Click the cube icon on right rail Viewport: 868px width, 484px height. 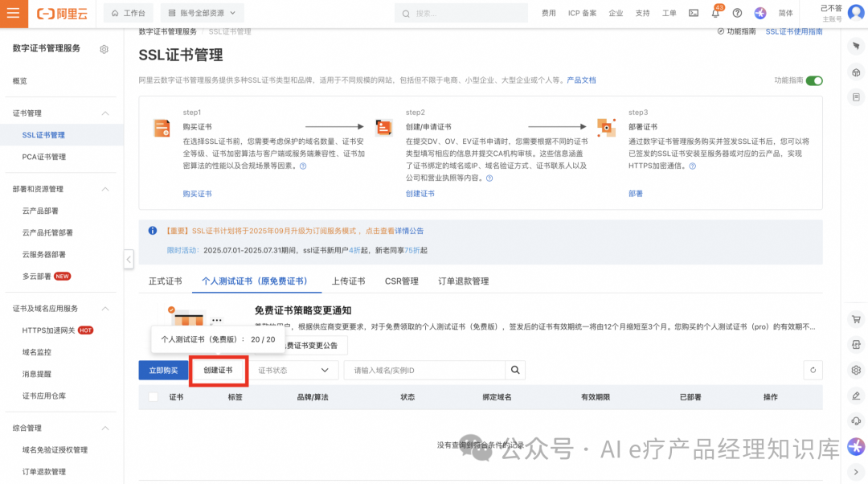856,72
